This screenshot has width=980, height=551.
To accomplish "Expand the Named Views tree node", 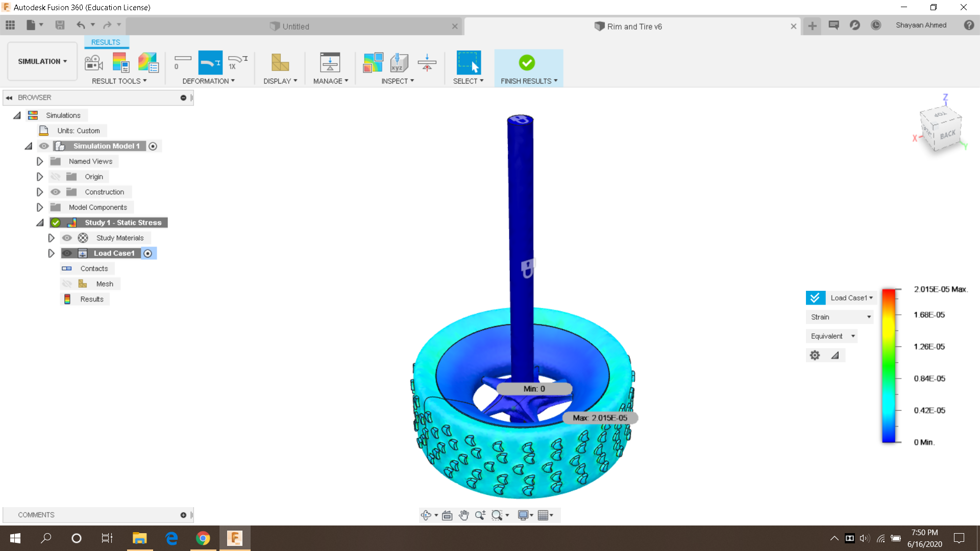I will (x=40, y=161).
